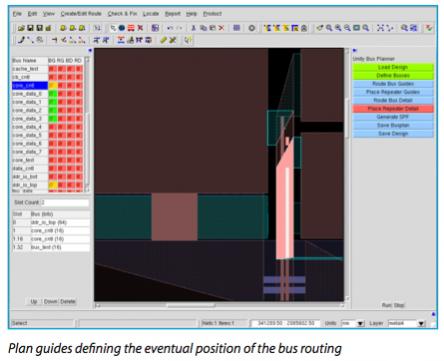444x361 pixels.
Task: Click the gear settings icon in toolbar
Action: tap(252, 28)
